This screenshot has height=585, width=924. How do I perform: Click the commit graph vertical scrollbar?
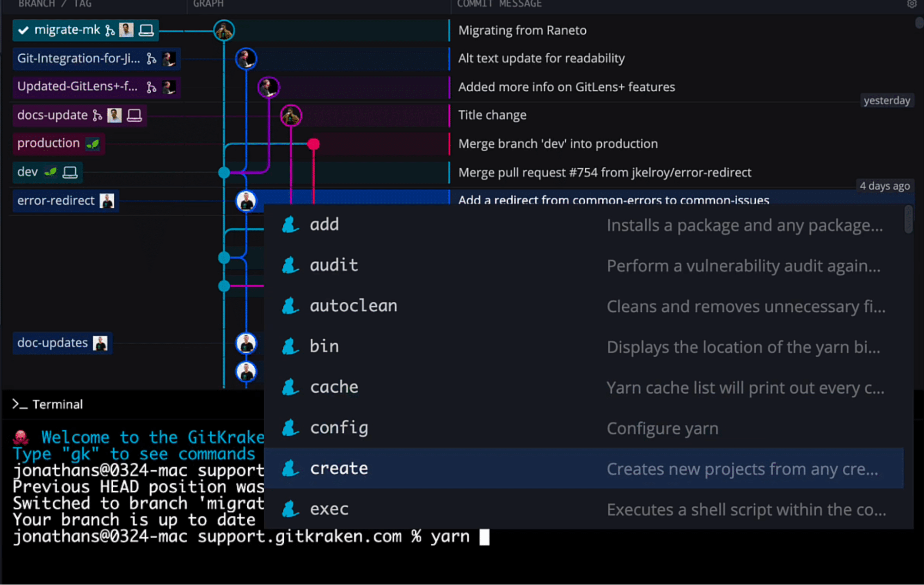click(919, 22)
